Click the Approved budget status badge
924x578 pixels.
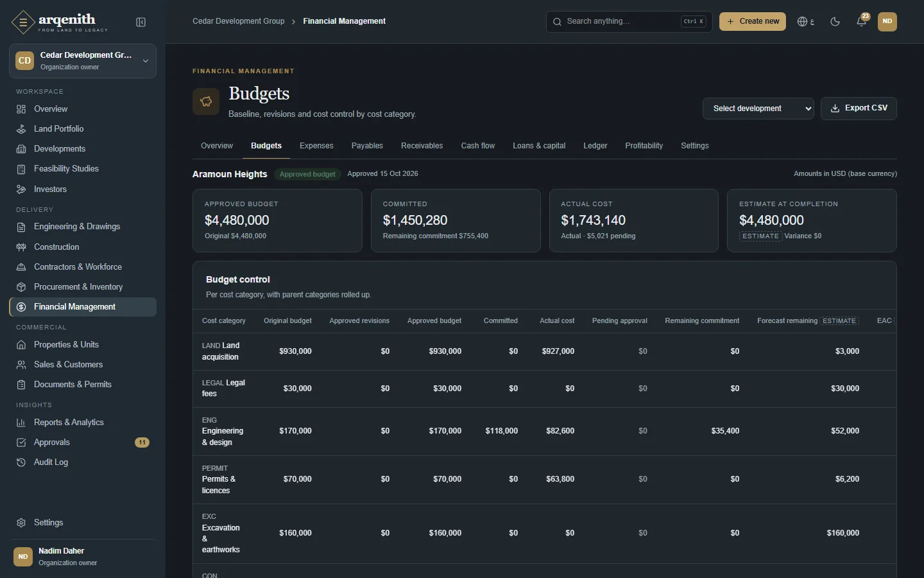click(x=307, y=174)
